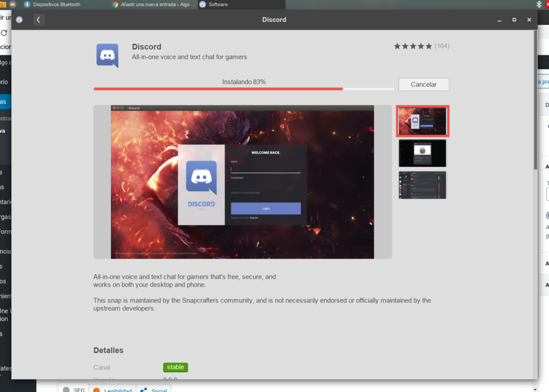Click the Discord app logo beside the app name
Viewport: 549px width, 392px height.
coord(107,56)
